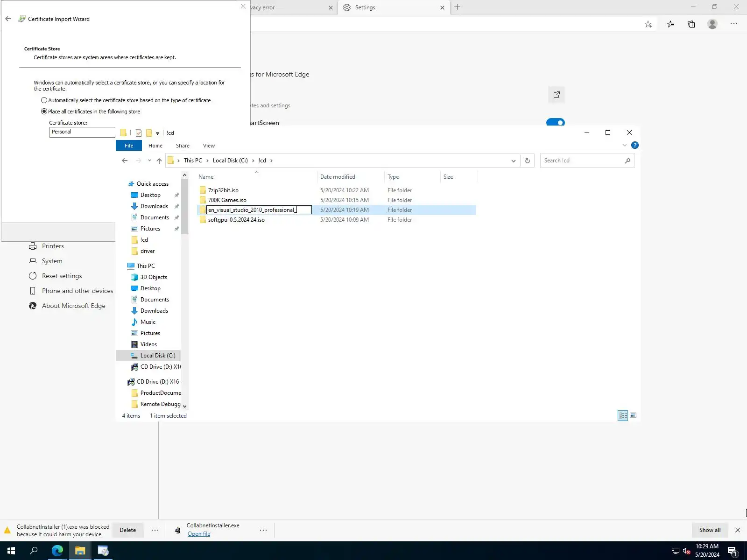Viewport: 747px width, 560px height.
Task: Open the Edge Favorites list
Action: point(670,24)
